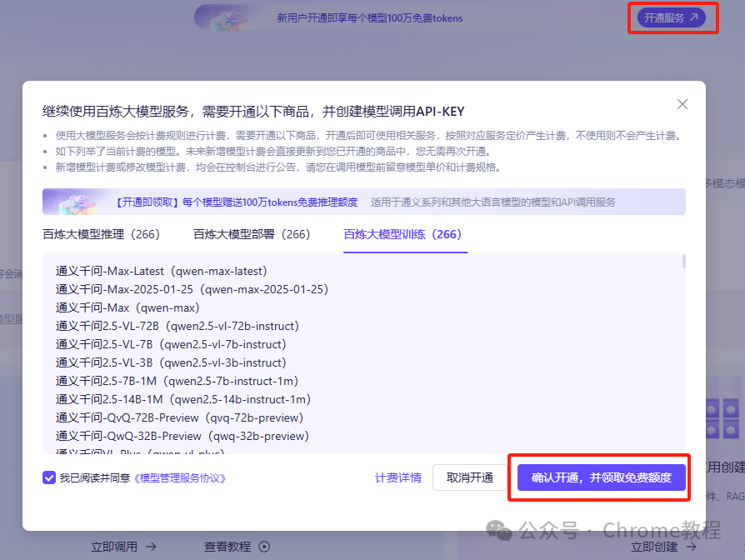The image size is (745, 560).
Task: Close the dialog with the X icon
Action: click(682, 104)
